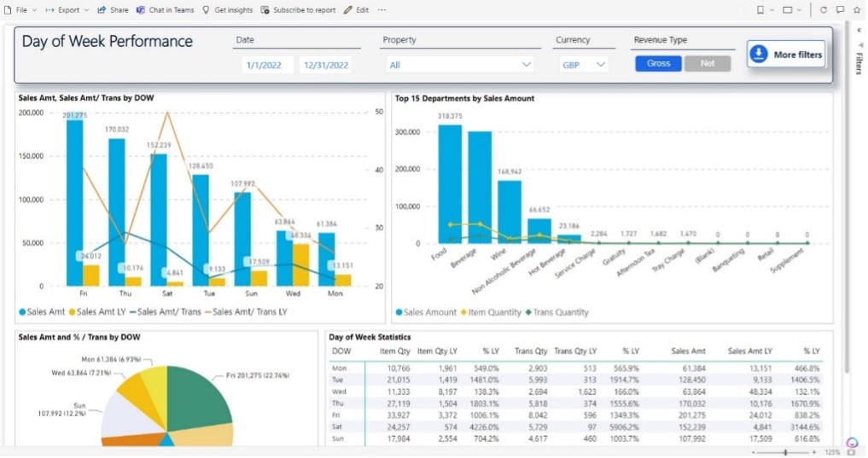The height and width of the screenshot is (458, 868).
Task: Expand the Currency GBP dropdown
Action: (x=584, y=65)
